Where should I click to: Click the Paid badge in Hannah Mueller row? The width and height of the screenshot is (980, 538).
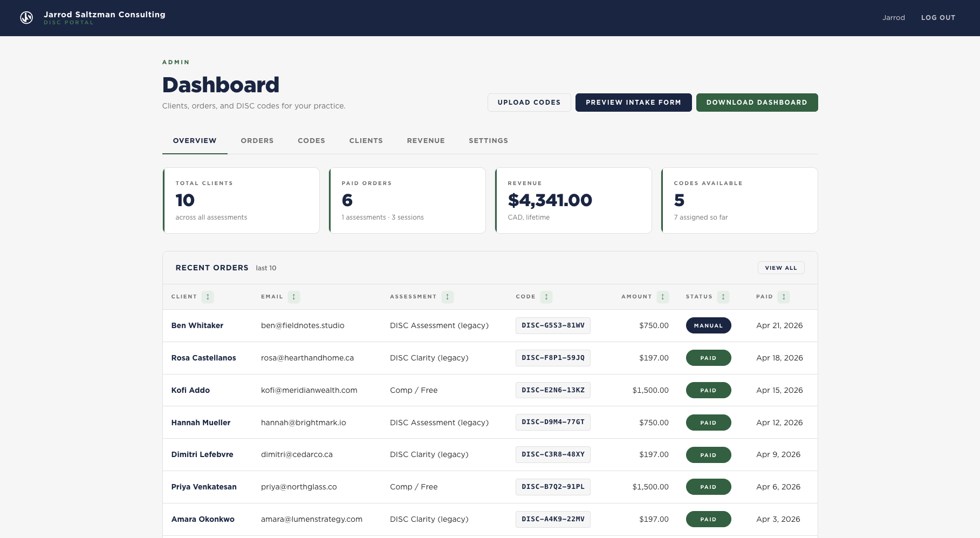pos(708,423)
